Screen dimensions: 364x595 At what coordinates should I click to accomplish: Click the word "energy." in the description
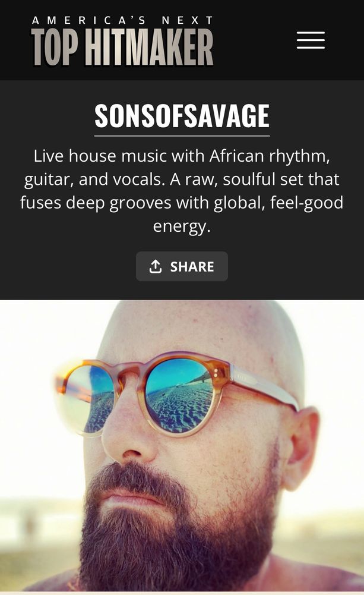click(x=182, y=226)
